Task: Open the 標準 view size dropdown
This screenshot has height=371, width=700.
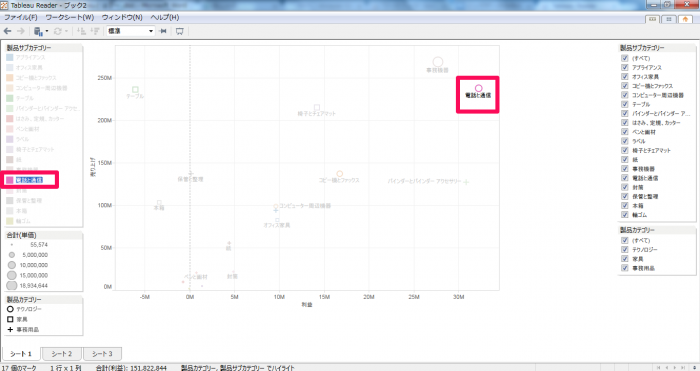Action: (130, 31)
